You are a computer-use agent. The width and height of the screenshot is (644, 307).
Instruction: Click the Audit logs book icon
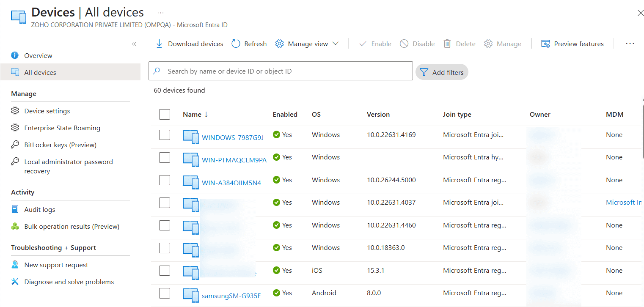tap(15, 209)
